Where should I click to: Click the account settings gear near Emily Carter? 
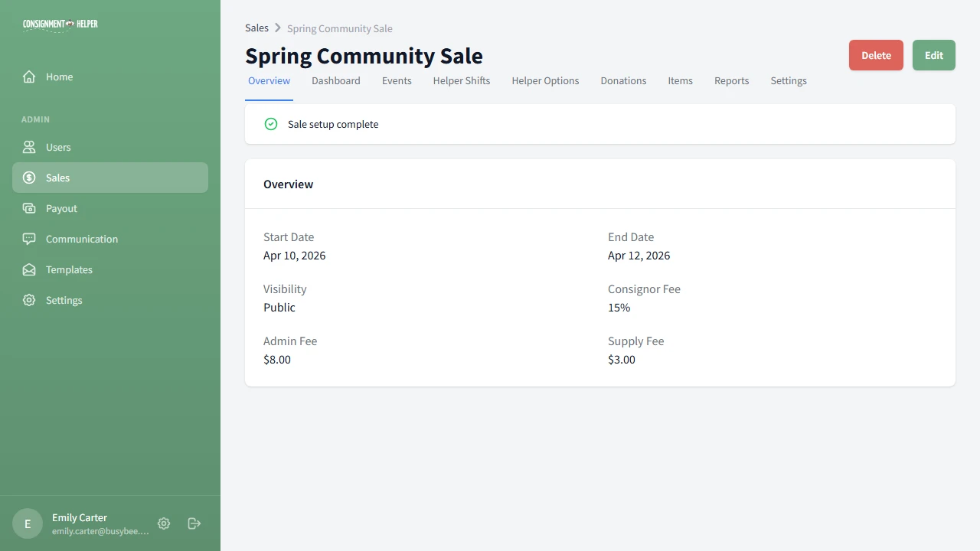pos(163,523)
